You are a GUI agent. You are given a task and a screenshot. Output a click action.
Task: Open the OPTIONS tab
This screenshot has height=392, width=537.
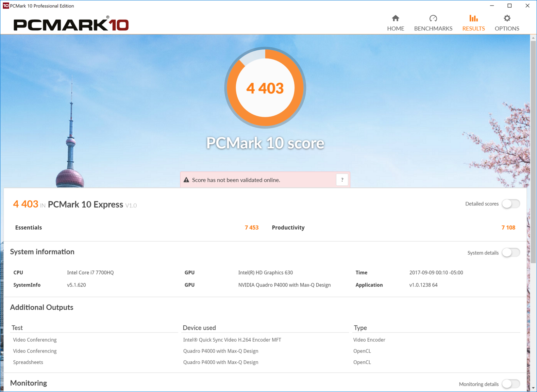pos(507,23)
